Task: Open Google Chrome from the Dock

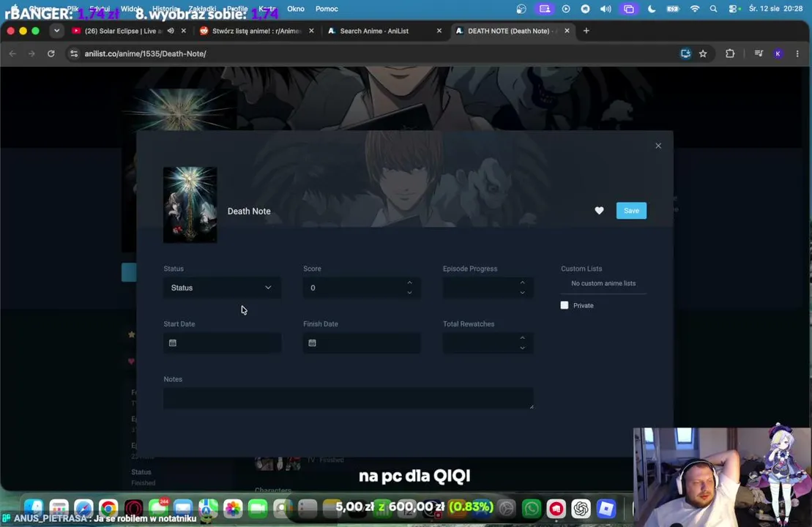Action: (x=108, y=509)
